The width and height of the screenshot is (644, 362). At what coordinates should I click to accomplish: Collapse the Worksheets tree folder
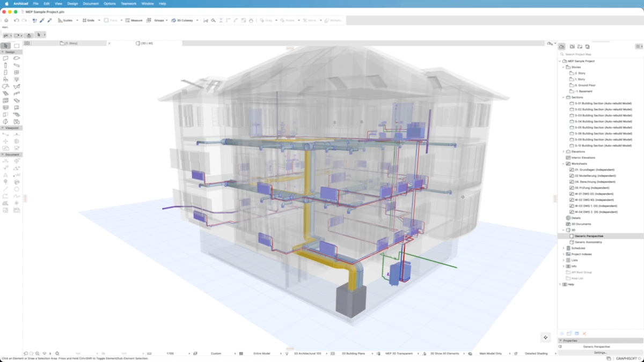pos(563,164)
